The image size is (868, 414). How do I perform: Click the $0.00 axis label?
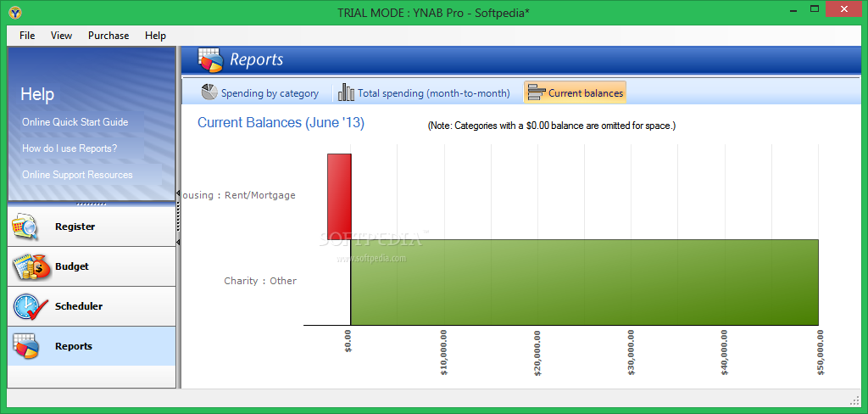[x=348, y=340]
